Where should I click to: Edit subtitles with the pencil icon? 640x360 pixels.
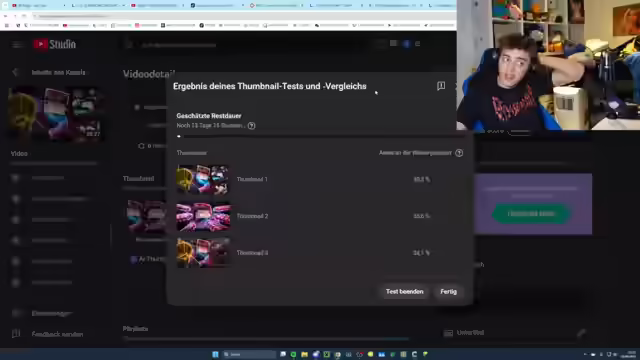[x=581, y=333]
